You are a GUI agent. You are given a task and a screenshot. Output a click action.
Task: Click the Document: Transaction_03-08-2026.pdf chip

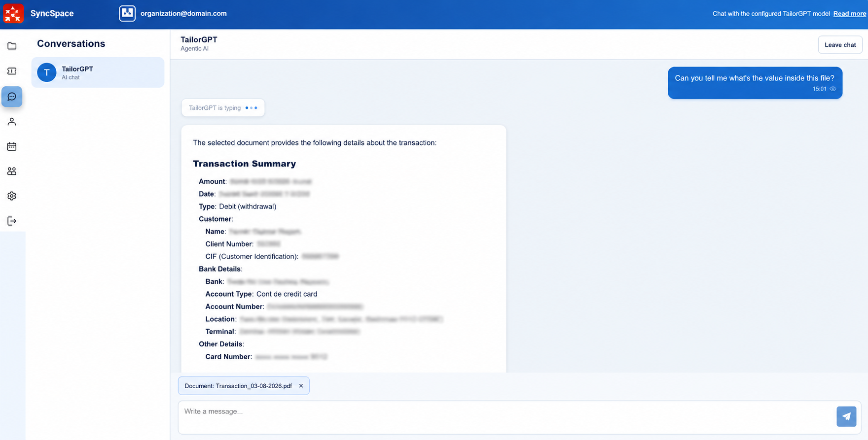coord(244,386)
